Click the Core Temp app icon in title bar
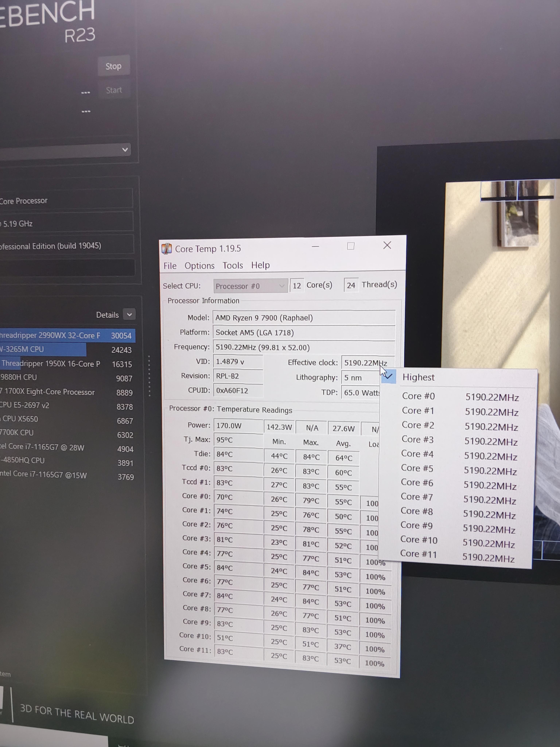The height and width of the screenshot is (747, 560). click(167, 249)
